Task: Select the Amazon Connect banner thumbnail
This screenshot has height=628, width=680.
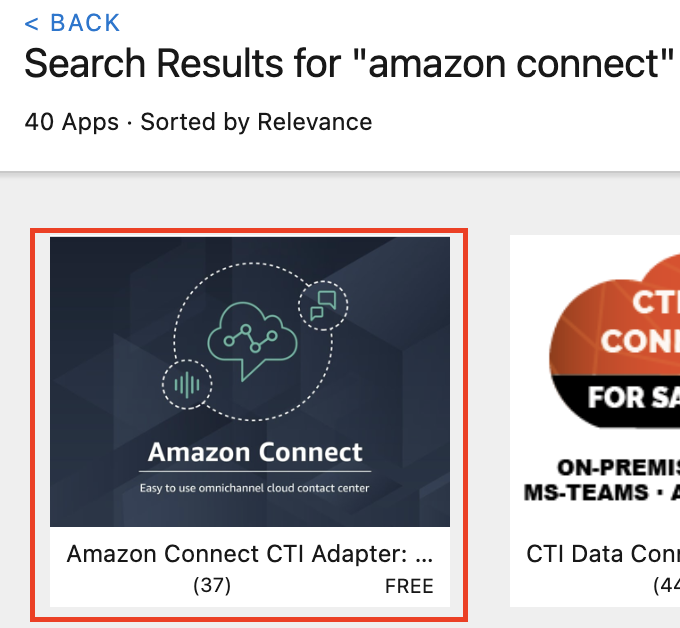Action: pyautogui.click(x=250, y=382)
